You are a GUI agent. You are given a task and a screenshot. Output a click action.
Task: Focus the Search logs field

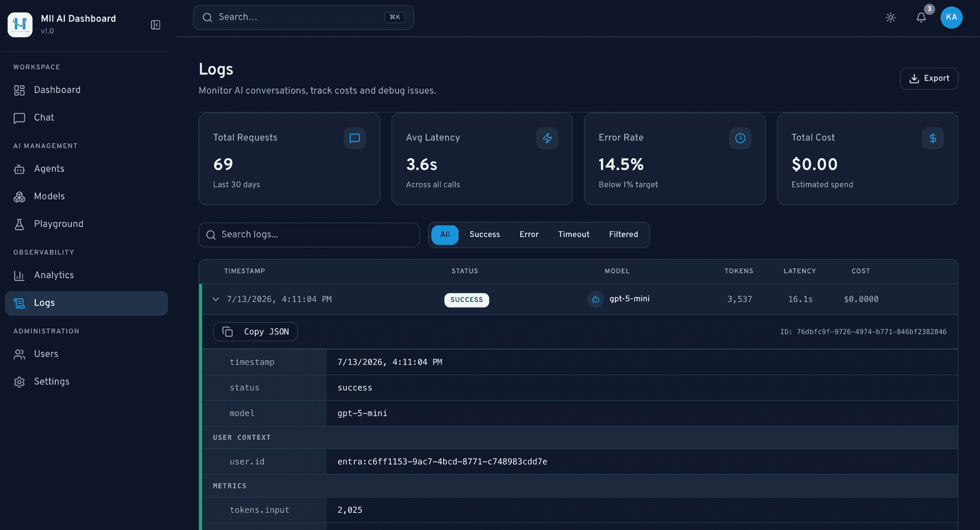(x=309, y=235)
